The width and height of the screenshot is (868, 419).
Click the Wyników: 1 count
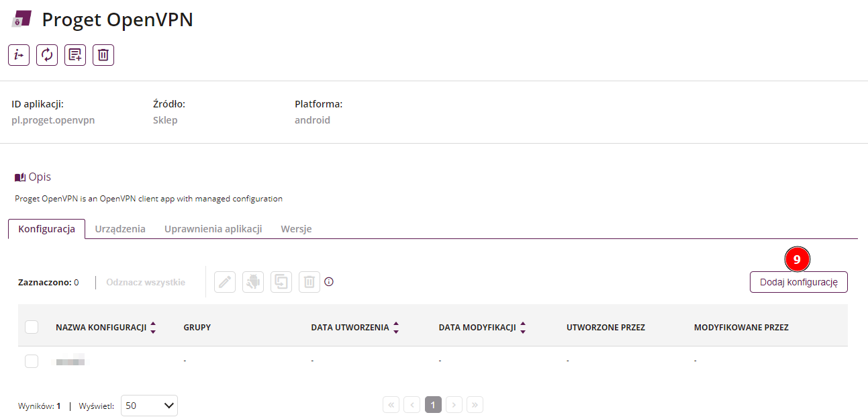(x=40, y=406)
